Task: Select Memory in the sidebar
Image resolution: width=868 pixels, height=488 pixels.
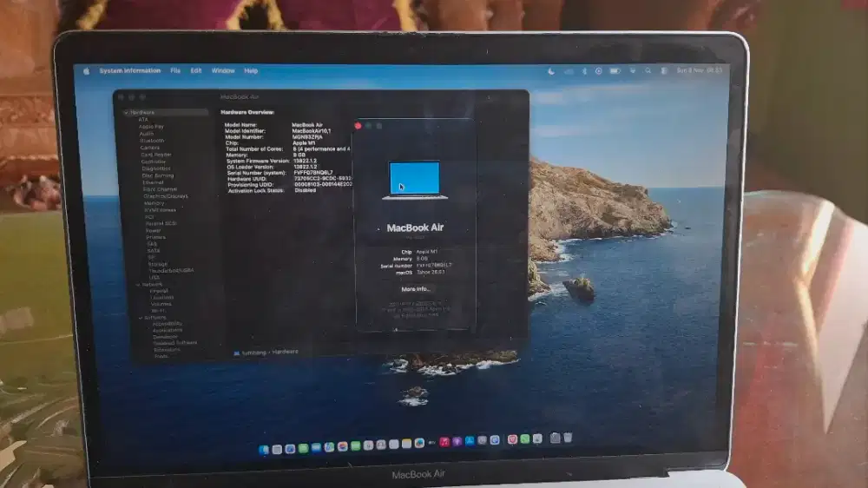Action: click(154, 203)
